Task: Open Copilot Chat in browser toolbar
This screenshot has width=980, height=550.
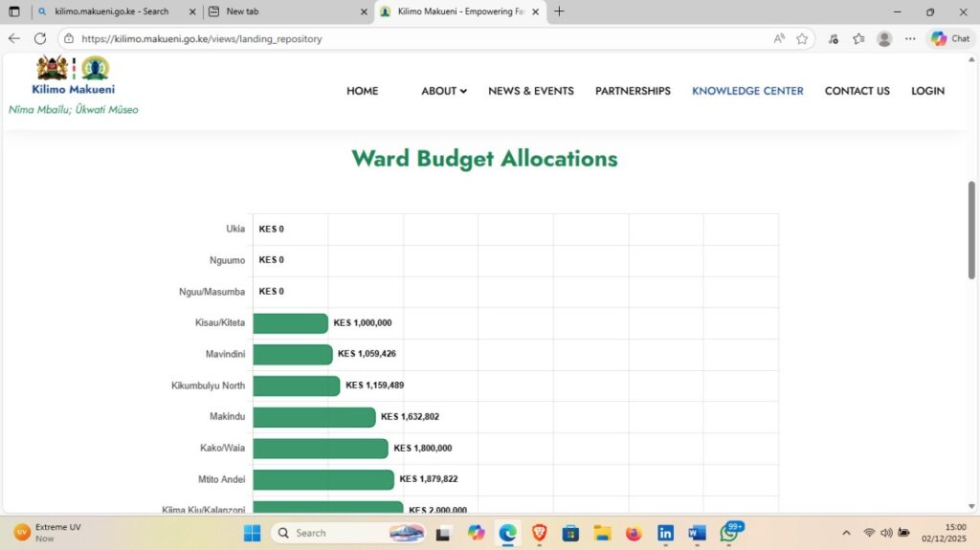Action: click(x=949, y=38)
